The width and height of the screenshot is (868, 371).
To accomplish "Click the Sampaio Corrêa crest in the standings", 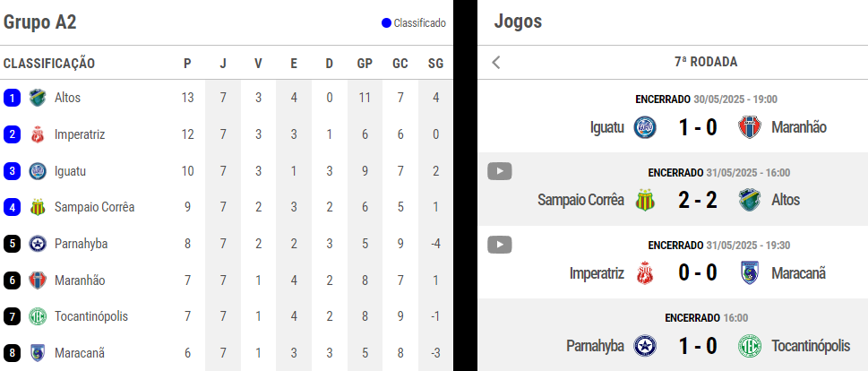I will coord(38,207).
